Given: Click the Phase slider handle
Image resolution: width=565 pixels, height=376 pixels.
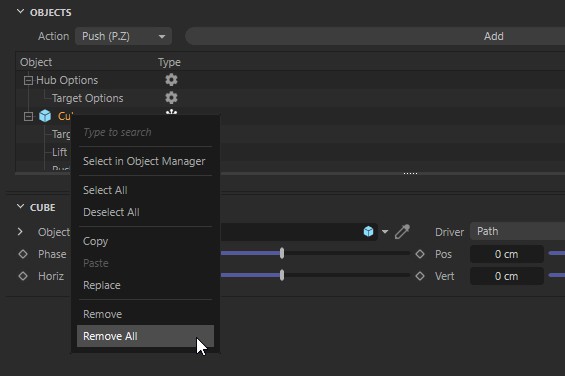Looking at the screenshot, I should 282,253.
